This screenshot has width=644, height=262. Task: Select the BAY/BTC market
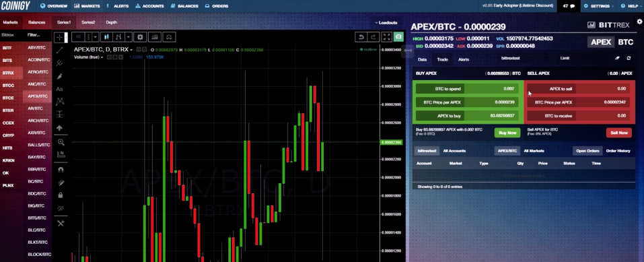click(x=36, y=157)
